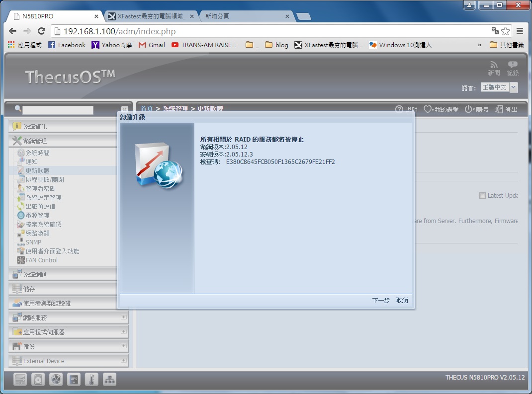532x394 pixels.
Task: Open the Chrome hamburger menu
Action: click(520, 31)
